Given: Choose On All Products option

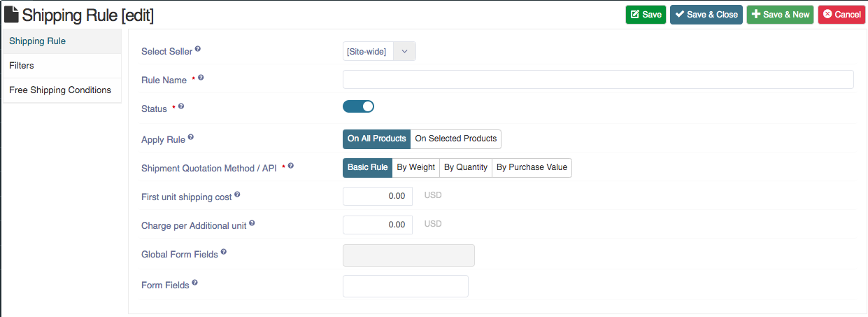Looking at the screenshot, I should point(376,139).
